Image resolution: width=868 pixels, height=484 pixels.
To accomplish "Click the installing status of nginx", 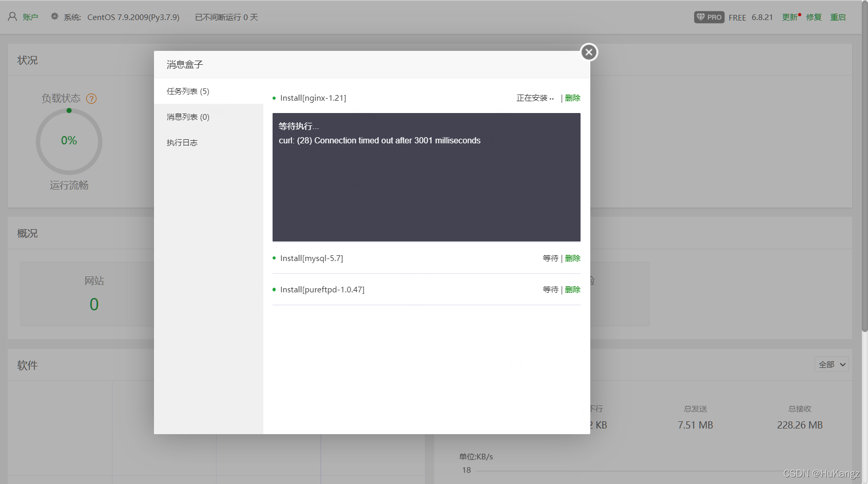I will pyautogui.click(x=535, y=98).
